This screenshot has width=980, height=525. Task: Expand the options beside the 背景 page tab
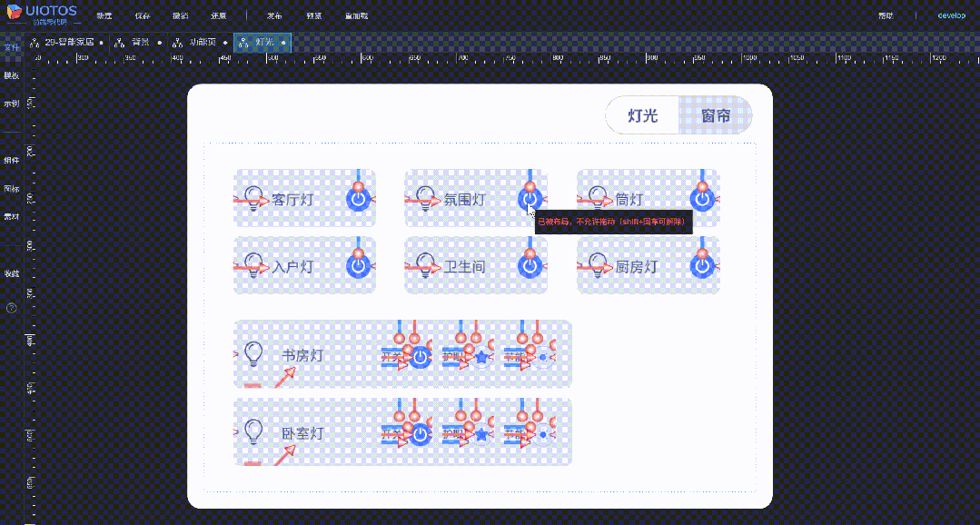click(x=161, y=43)
